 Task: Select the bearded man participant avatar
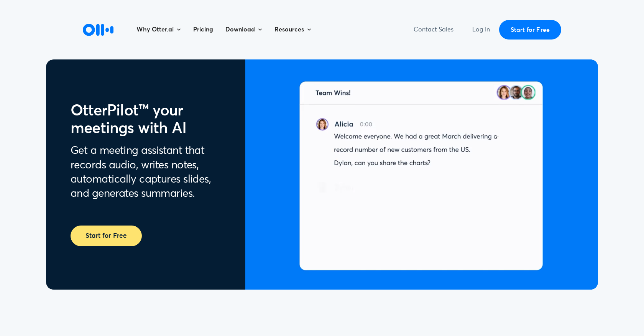516,92
